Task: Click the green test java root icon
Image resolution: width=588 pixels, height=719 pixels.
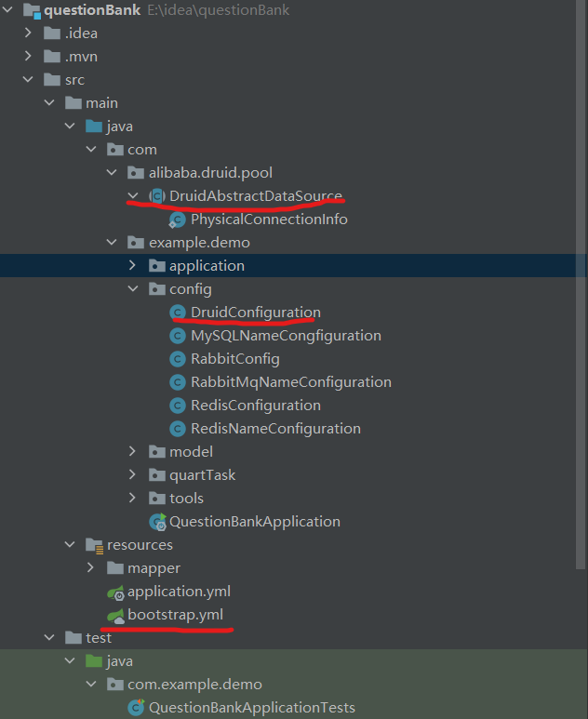Action: (94, 661)
